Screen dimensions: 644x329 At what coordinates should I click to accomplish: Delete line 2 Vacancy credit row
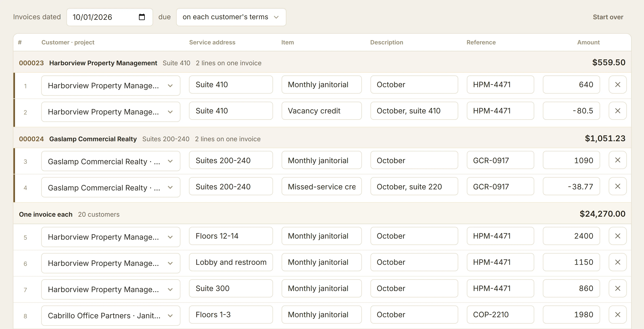point(617,111)
